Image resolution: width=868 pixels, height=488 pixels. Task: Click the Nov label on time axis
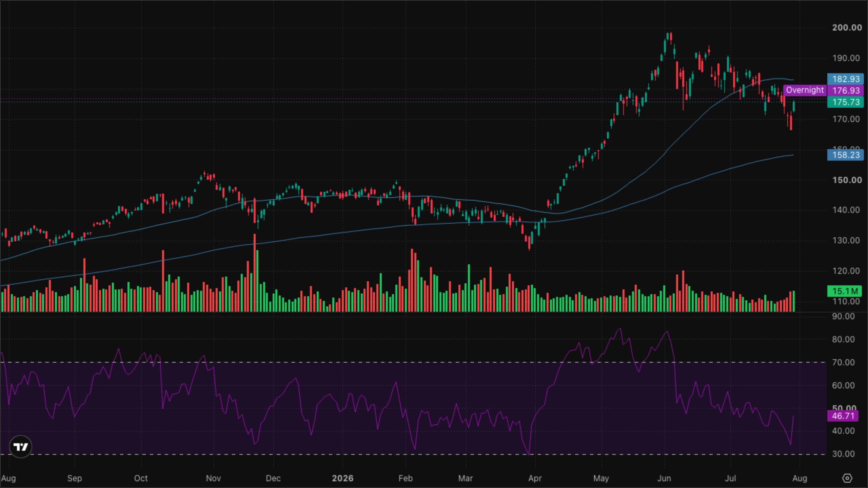pyautogui.click(x=213, y=478)
